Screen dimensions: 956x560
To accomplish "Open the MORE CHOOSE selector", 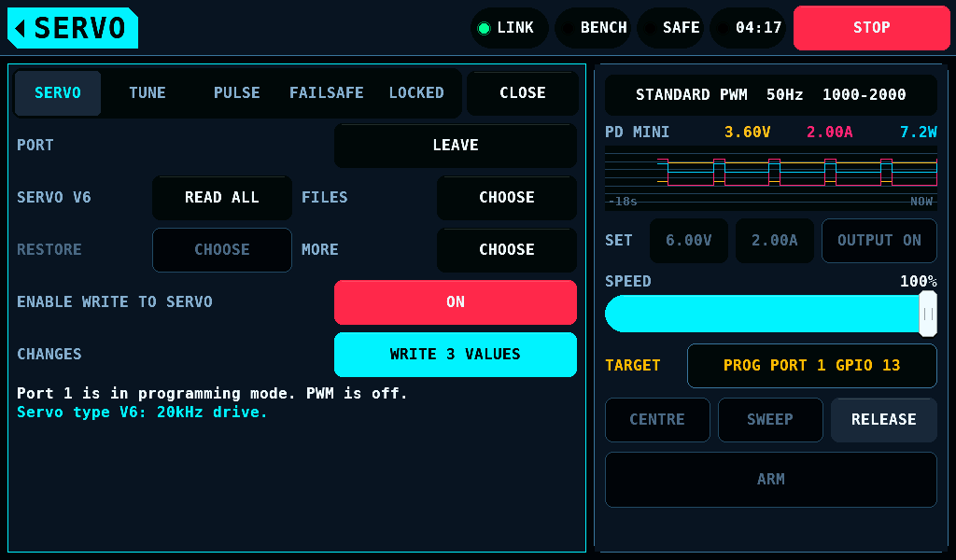I will pos(507,250).
